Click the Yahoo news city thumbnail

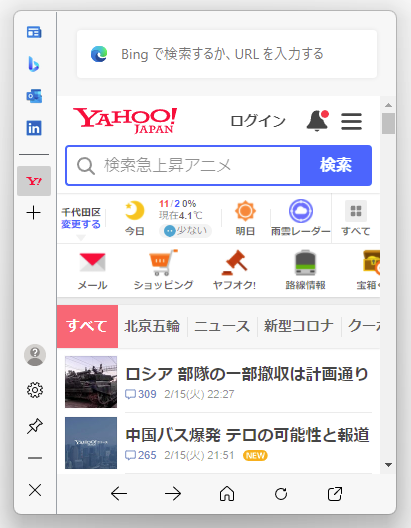(91, 443)
